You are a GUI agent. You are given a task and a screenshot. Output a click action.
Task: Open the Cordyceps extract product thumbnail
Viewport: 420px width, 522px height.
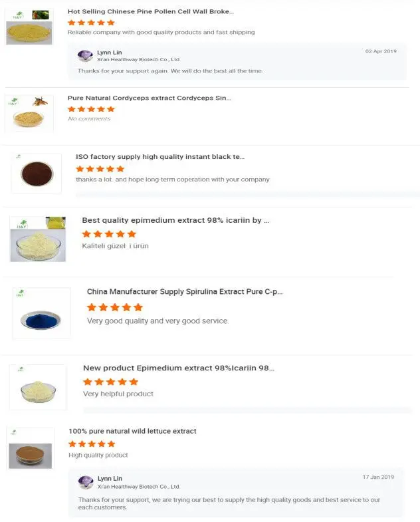tap(29, 114)
